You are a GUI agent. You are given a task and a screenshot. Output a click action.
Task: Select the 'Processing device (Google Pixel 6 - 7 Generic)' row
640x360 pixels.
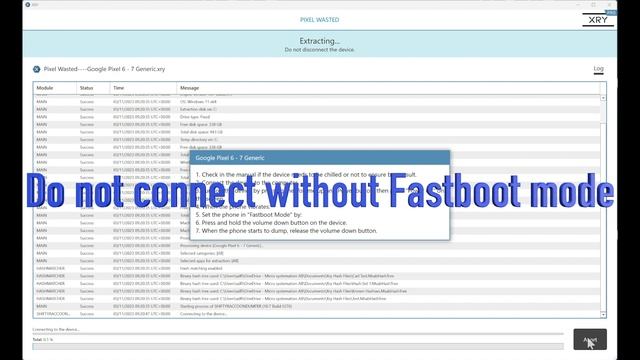316,246
